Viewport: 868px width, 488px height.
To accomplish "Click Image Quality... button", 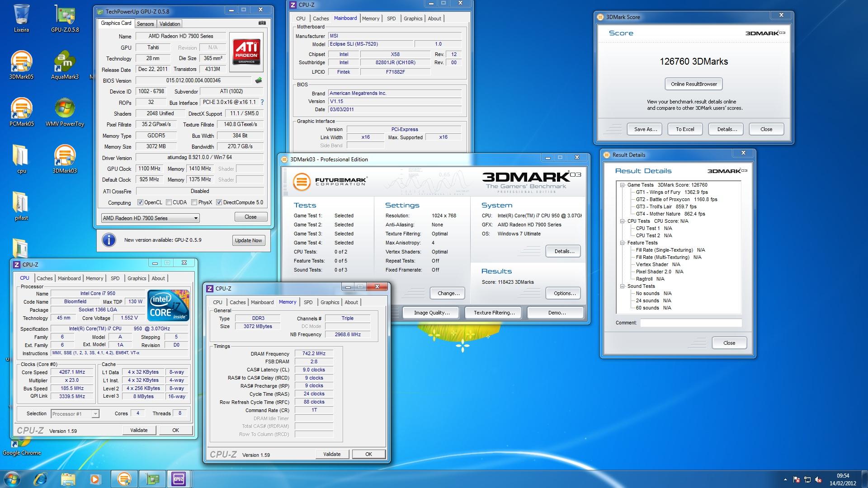I will point(432,313).
